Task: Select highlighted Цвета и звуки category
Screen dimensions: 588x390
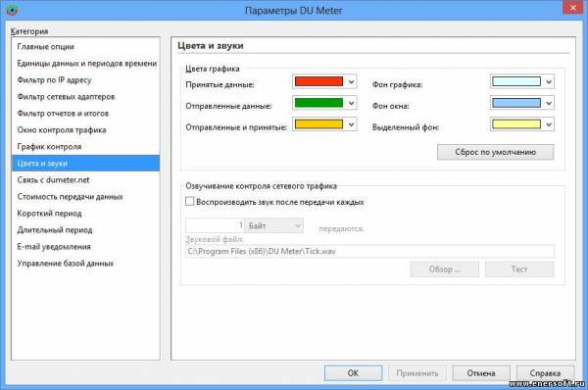Action: coord(85,164)
